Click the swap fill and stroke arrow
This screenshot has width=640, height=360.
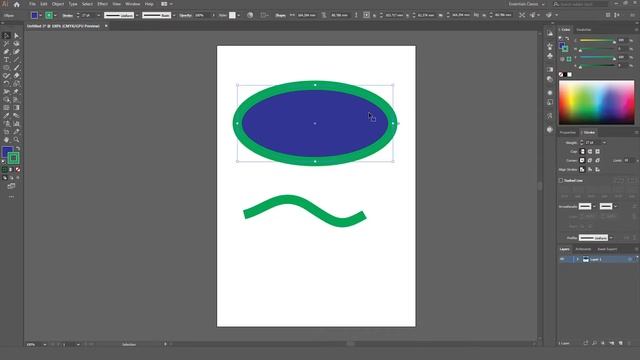pyautogui.click(x=18, y=149)
